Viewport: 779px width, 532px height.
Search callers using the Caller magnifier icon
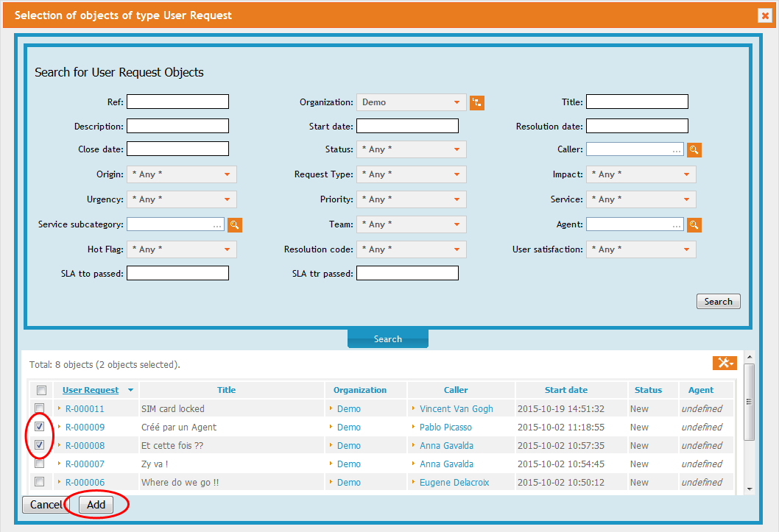(x=693, y=149)
